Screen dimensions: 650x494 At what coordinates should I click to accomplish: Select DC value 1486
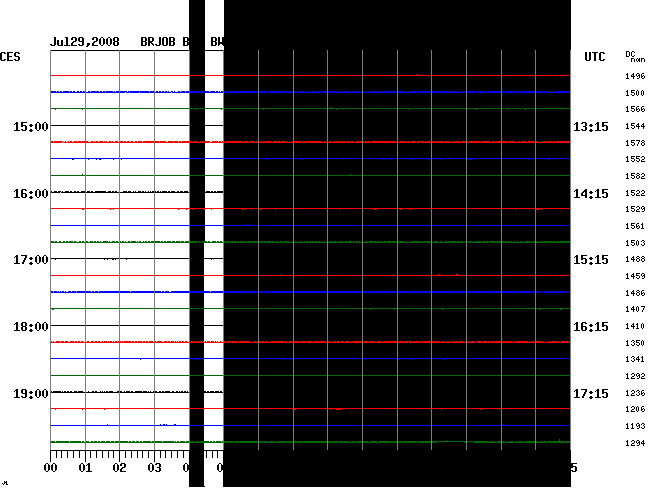[x=635, y=293]
